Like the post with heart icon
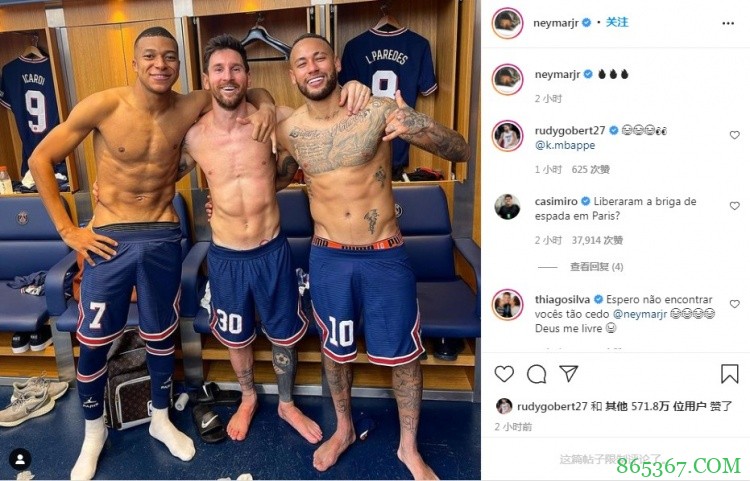 point(504,374)
